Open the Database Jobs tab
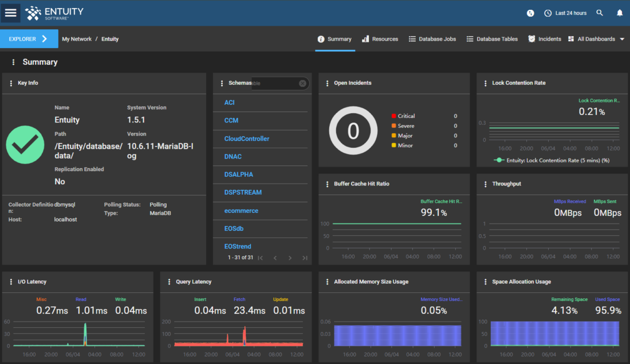Image resolution: width=630 pixels, height=364 pixels. [432, 39]
